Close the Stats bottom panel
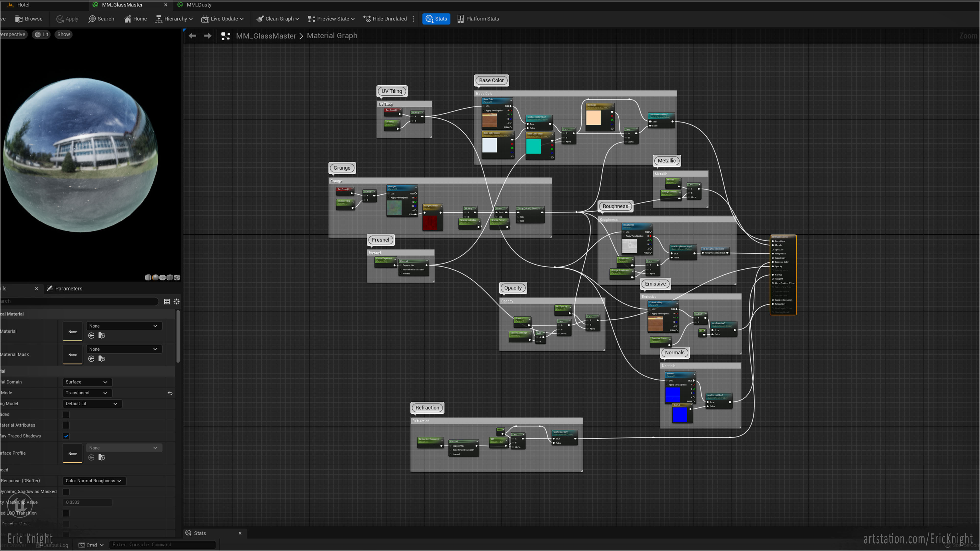 240,533
